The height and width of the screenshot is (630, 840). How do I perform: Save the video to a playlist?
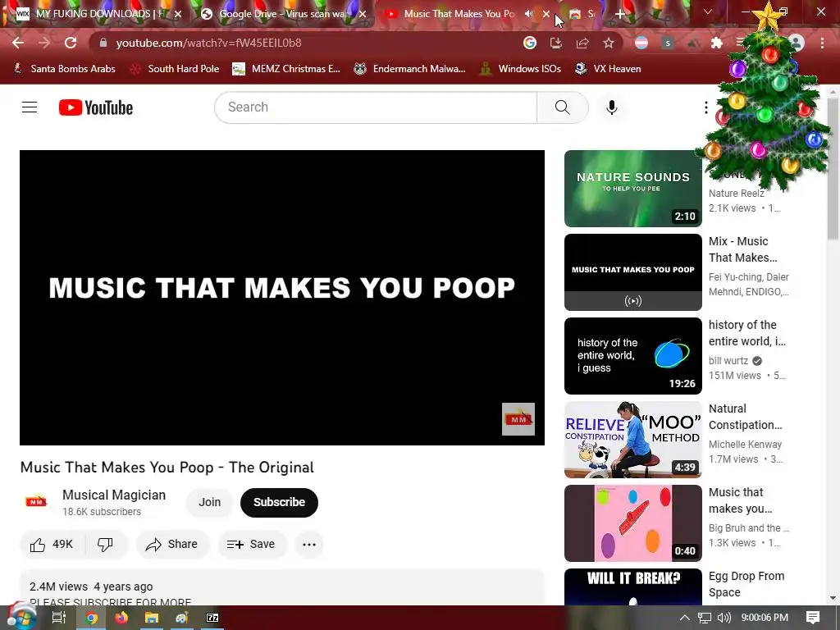(252, 545)
